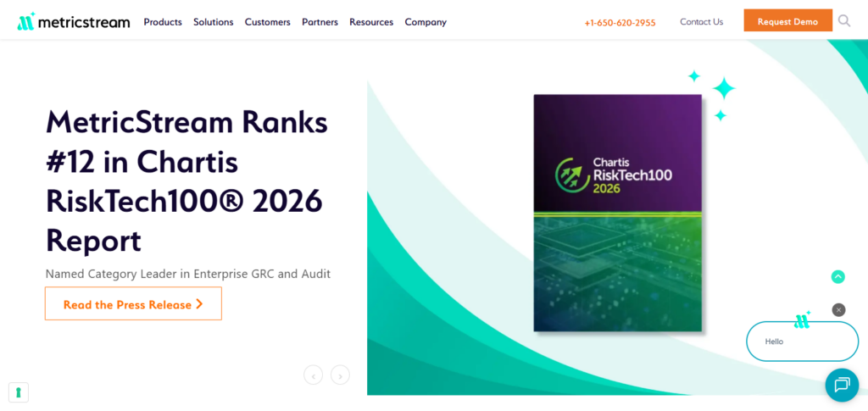
Task: Click Read the Press Release button
Action: click(x=133, y=304)
